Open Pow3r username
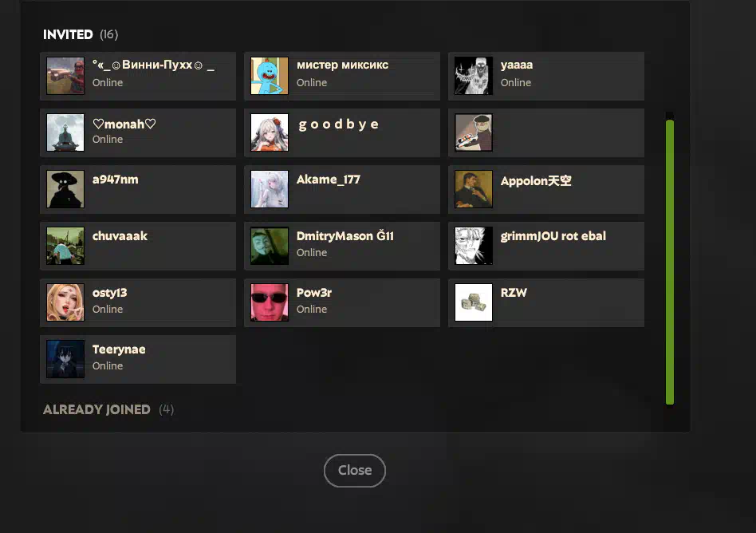 point(314,293)
